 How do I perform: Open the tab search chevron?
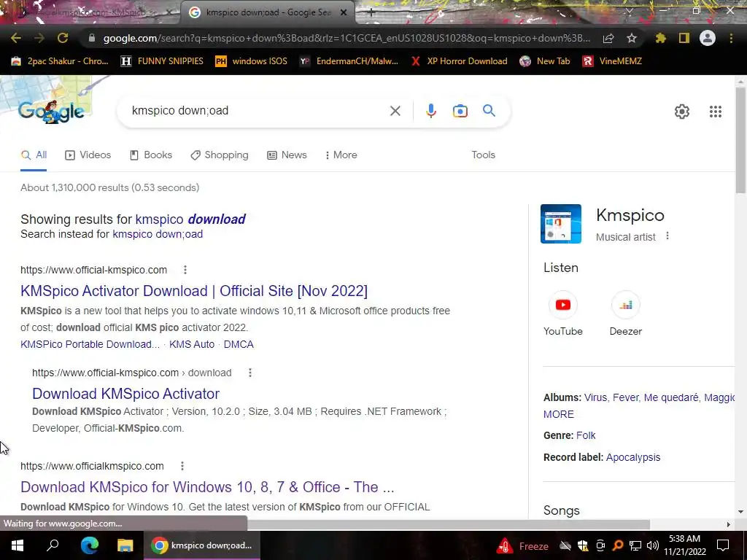pyautogui.click(x=630, y=10)
